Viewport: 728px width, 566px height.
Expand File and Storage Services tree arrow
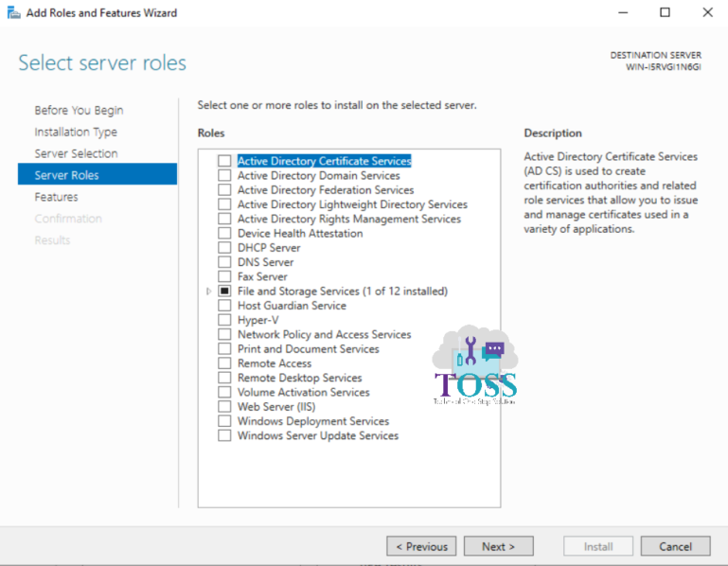coord(209,292)
